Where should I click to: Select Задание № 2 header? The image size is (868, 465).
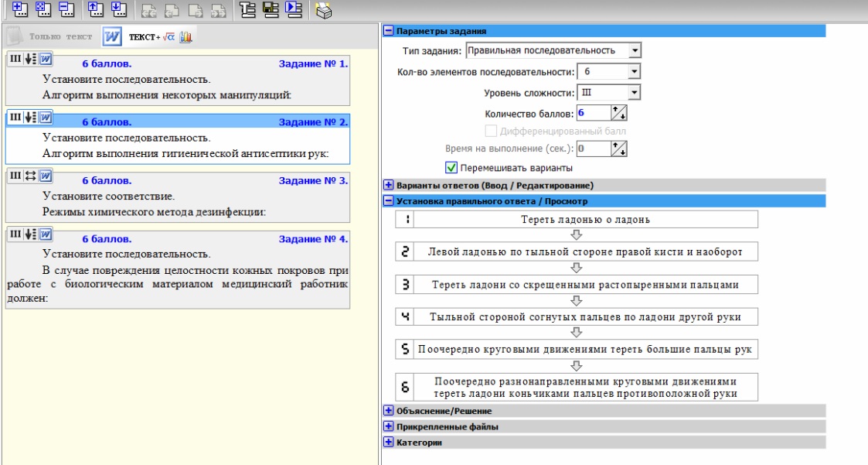click(178, 121)
